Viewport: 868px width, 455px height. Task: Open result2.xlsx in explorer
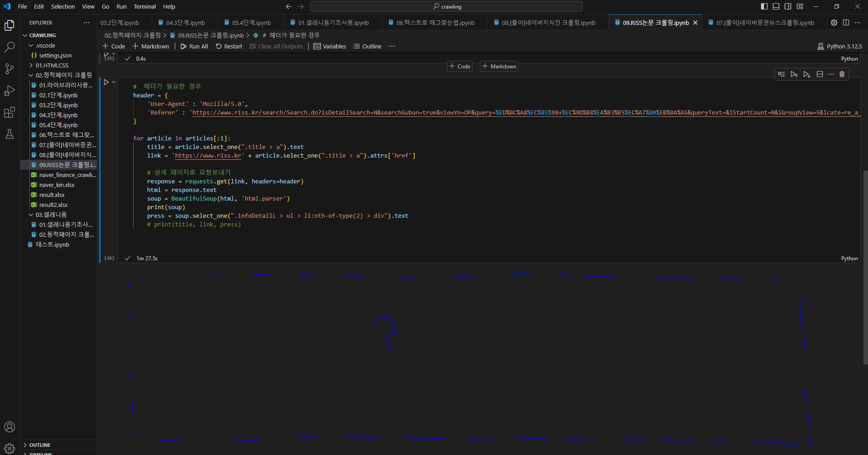[x=59, y=205]
